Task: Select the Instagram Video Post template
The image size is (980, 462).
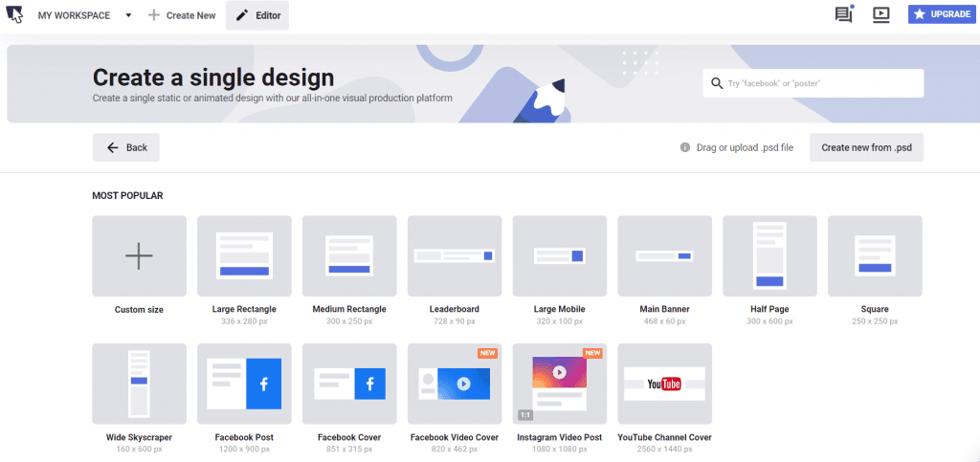Action: (559, 384)
